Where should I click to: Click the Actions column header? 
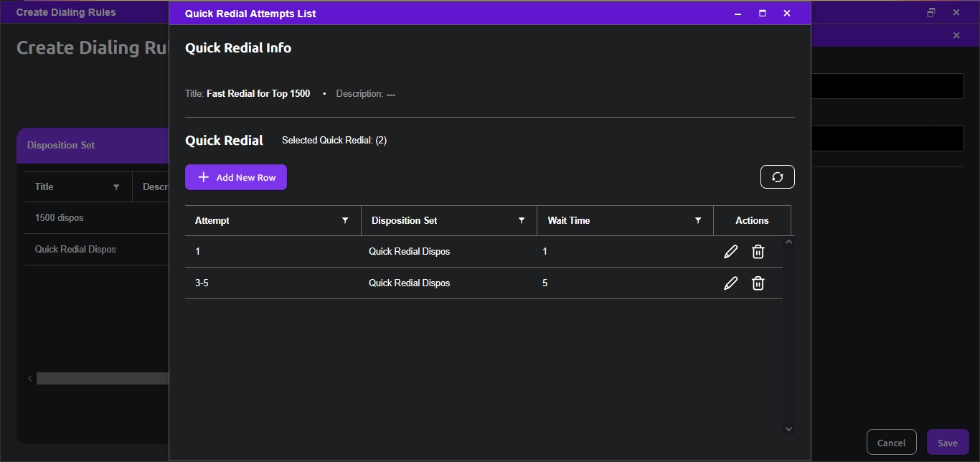pyautogui.click(x=752, y=220)
